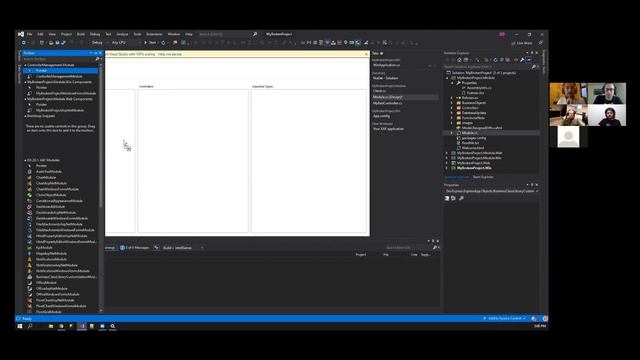Select Module.cs in Solution Explorer
640x360 pixels.
469,133
